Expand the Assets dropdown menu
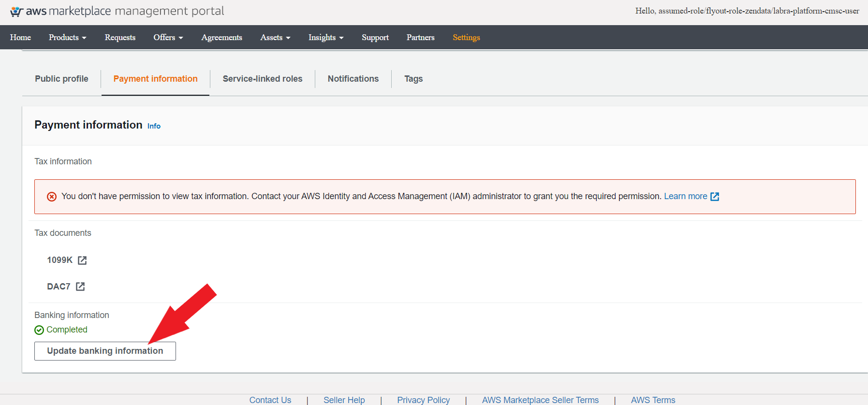Viewport: 868px width, 405px height. click(276, 37)
